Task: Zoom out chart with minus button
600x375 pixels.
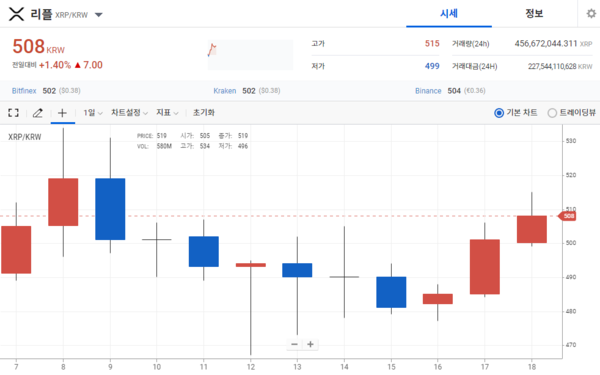Action: [294, 344]
